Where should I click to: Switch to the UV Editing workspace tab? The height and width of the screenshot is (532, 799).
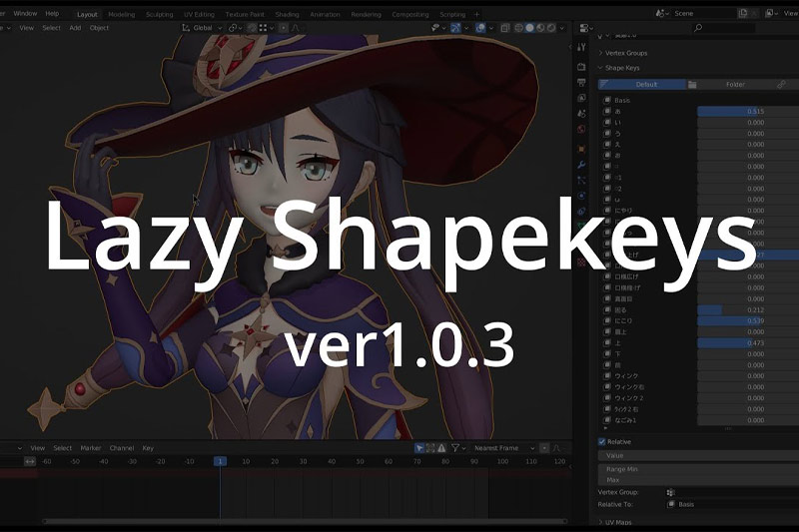pyautogui.click(x=199, y=14)
